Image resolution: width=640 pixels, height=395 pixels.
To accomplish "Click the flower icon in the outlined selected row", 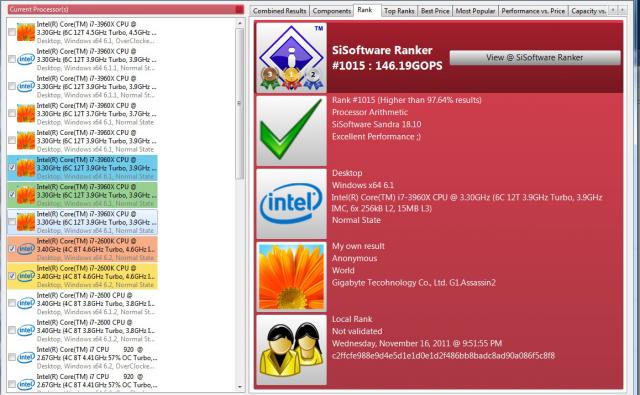I will 26,222.
